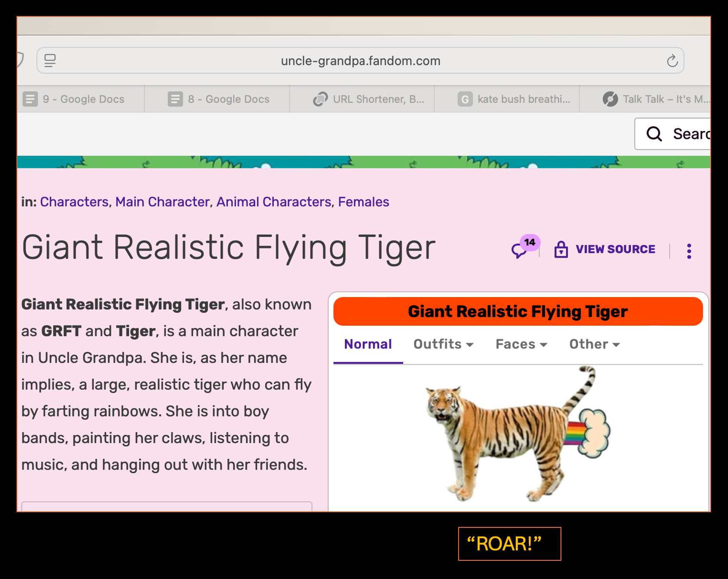Expand the Outfits dropdown

pyautogui.click(x=443, y=344)
